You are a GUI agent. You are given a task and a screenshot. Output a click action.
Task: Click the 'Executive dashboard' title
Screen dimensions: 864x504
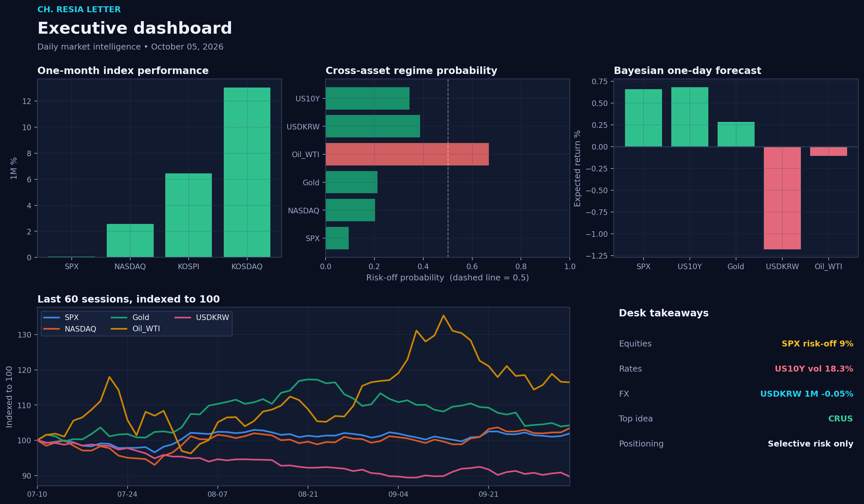tap(135, 28)
